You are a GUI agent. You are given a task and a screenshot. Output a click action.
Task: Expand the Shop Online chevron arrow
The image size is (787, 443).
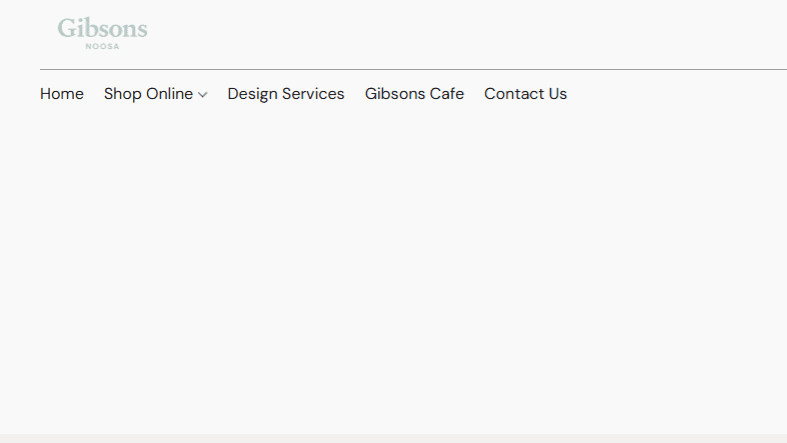(x=203, y=95)
